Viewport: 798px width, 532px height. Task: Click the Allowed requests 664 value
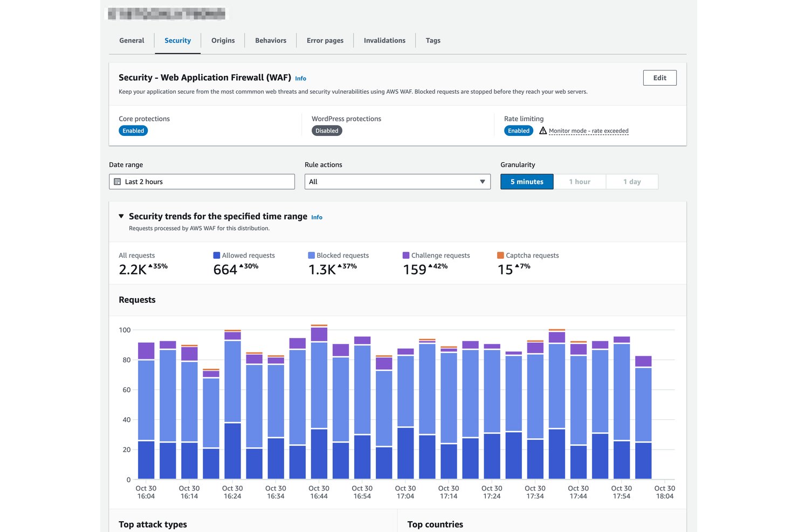225,270
